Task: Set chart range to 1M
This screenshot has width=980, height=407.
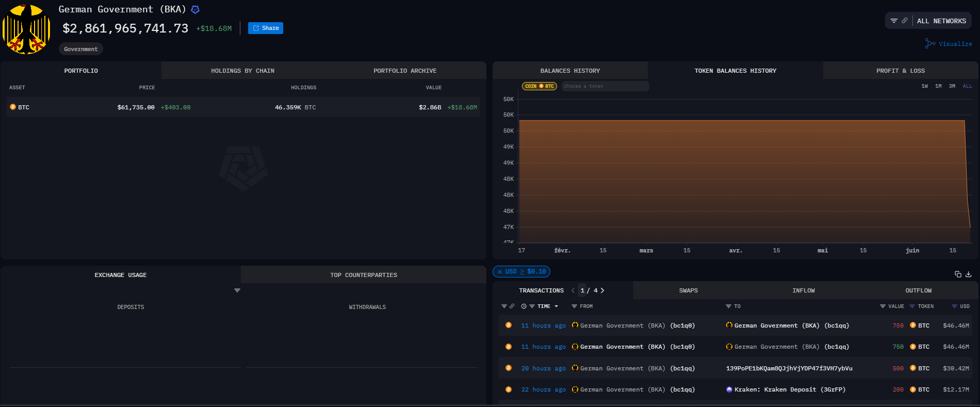Action: [938, 86]
